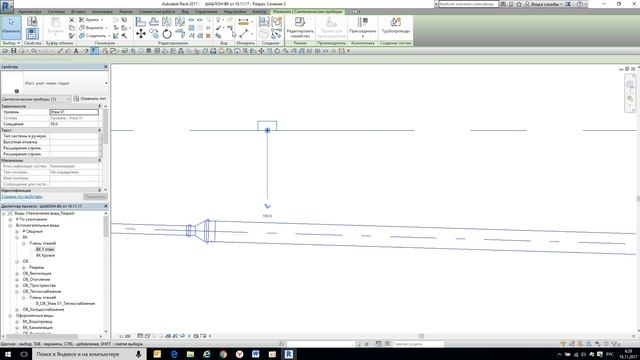This screenshot has width=640, height=360.
Task: Click the Изменить тип (Edit Type) button
Action: (90, 99)
